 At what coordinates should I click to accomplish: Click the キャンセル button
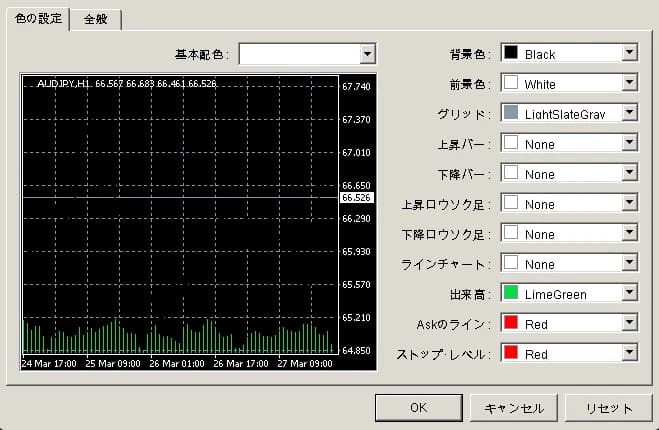coord(514,408)
